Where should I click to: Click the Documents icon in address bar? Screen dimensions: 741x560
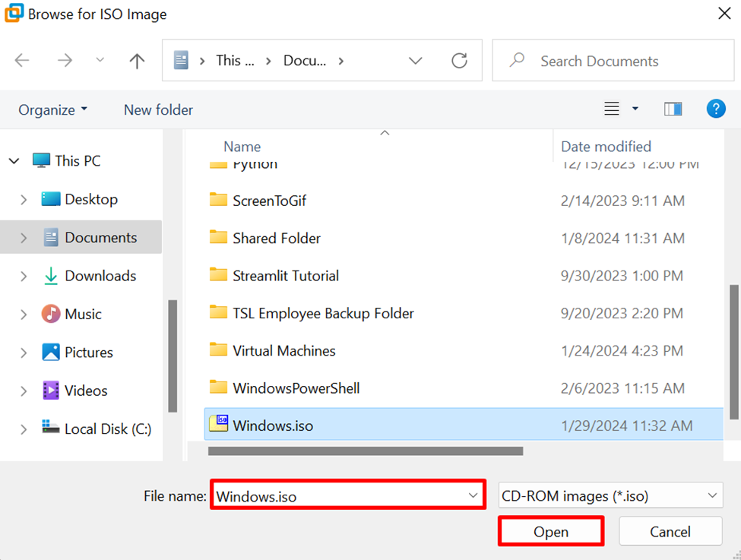[181, 61]
